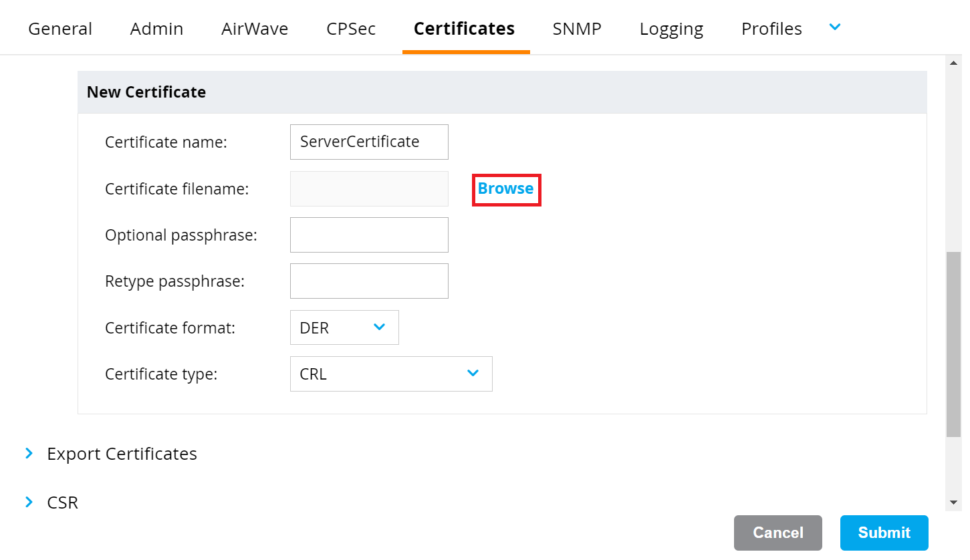Viewport: 970px width, 560px height.
Task: Click the Browse link for certificate file
Action: [506, 189]
